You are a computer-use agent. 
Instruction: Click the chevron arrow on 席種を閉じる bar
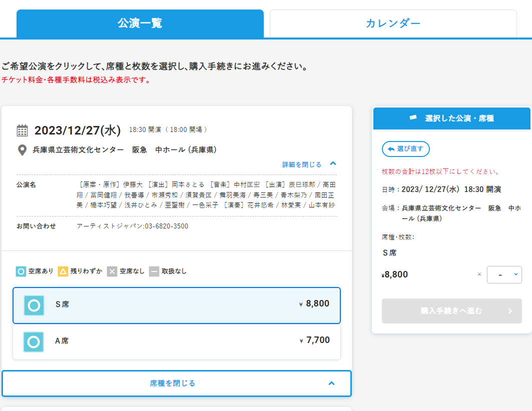click(331, 383)
